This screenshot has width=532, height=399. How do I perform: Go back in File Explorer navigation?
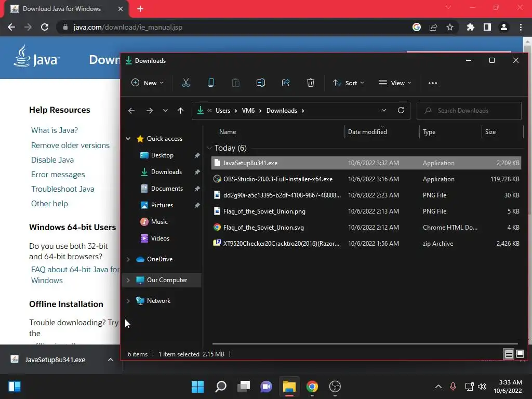tap(131, 111)
